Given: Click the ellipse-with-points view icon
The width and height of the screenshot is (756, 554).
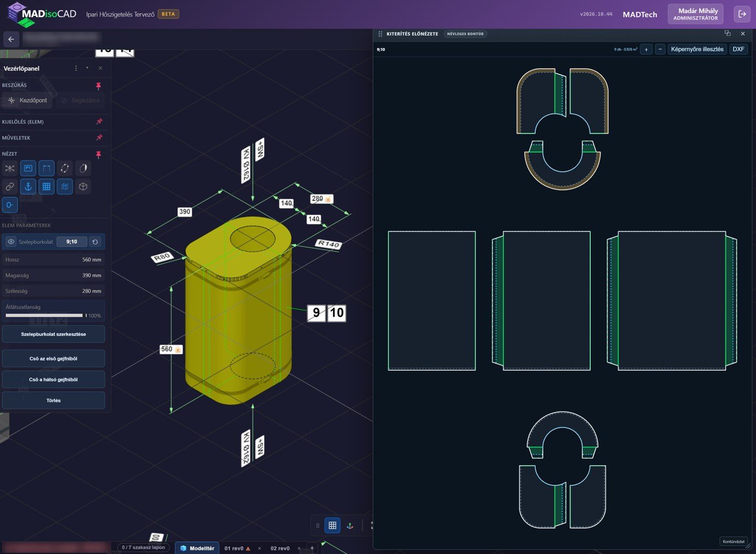Looking at the screenshot, I should [x=65, y=168].
